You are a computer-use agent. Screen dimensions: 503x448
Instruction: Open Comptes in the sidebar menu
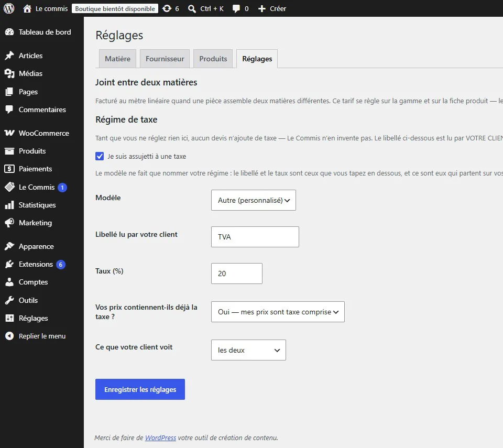[34, 282]
